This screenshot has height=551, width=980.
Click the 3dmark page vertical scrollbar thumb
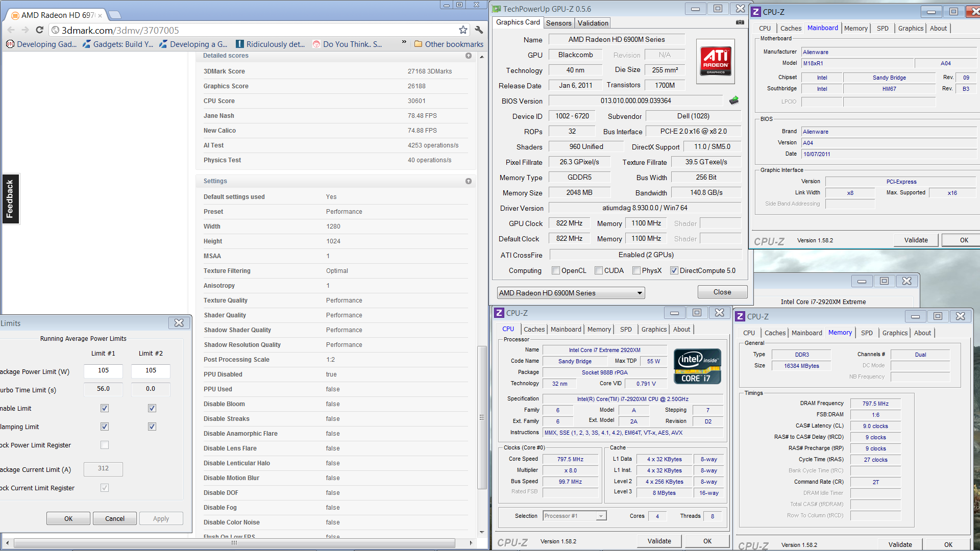tap(481, 417)
